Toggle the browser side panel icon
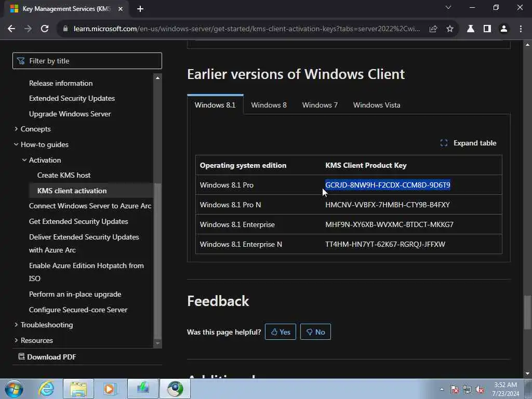Image resolution: width=532 pixels, height=399 pixels. coord(487,29)
